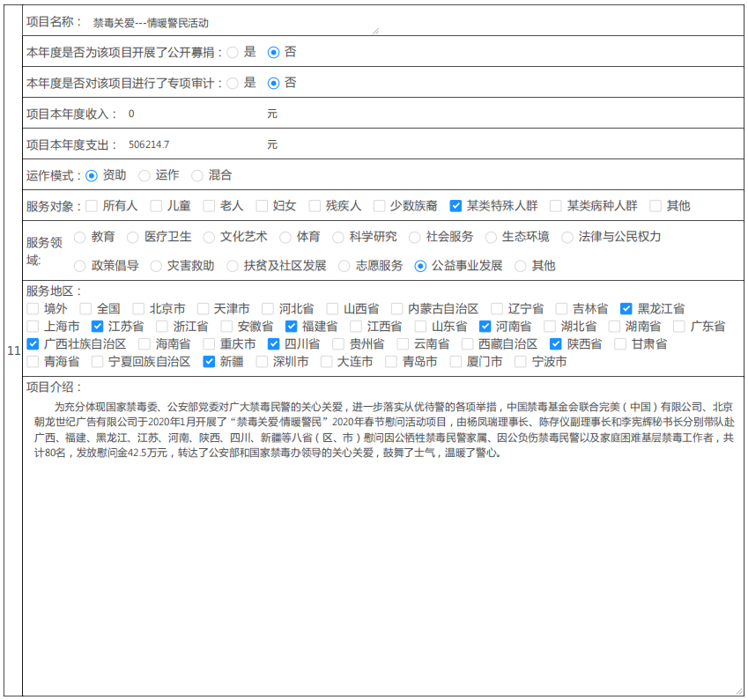Uncheck the 四川省 checkbox
The image size is (748, 700).
tap(273, 344)
